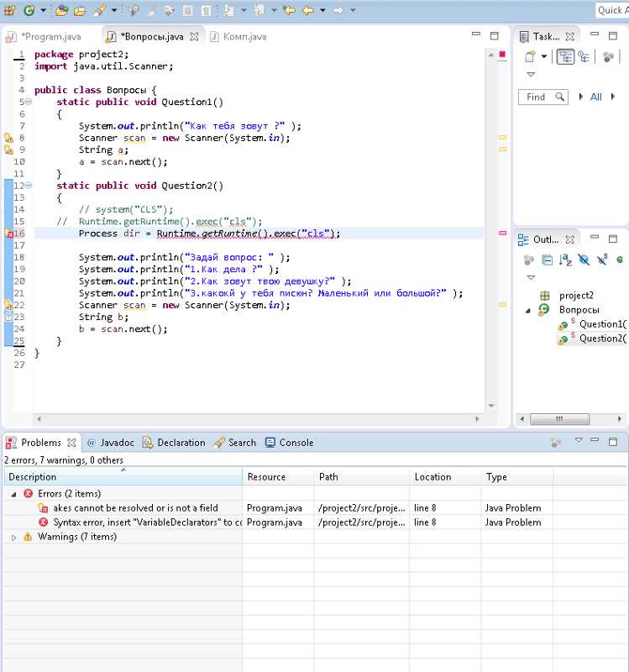
Task: Click the Back navigation arrow icon
Action: coord(308,10)
